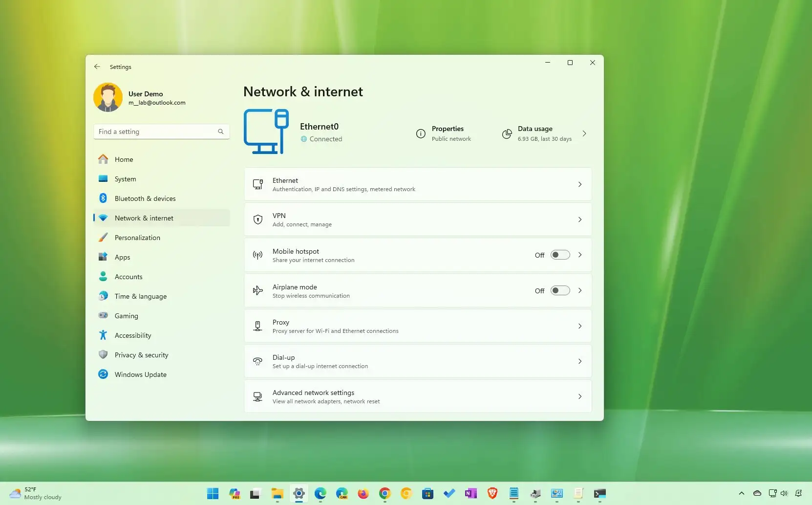Open System settings in the sidebar

[x=161, y=179]
